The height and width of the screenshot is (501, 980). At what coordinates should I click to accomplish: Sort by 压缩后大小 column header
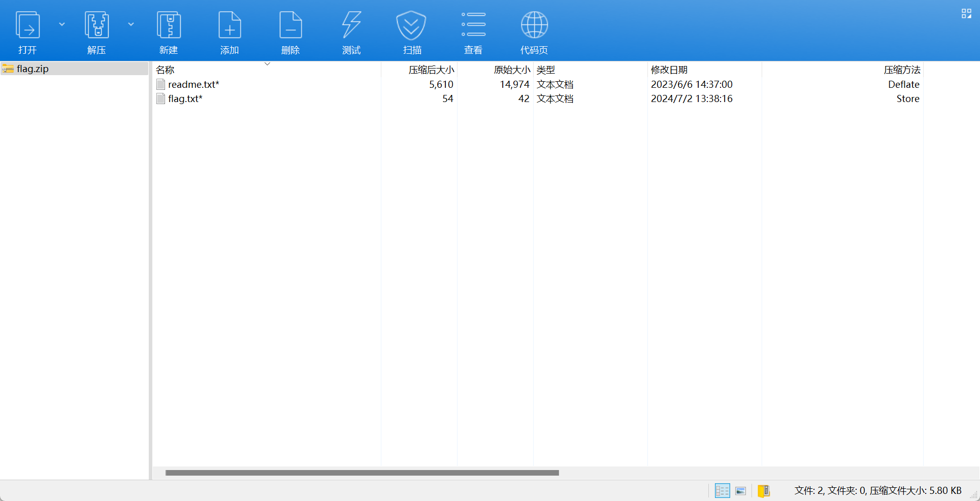tap(431, 70)
